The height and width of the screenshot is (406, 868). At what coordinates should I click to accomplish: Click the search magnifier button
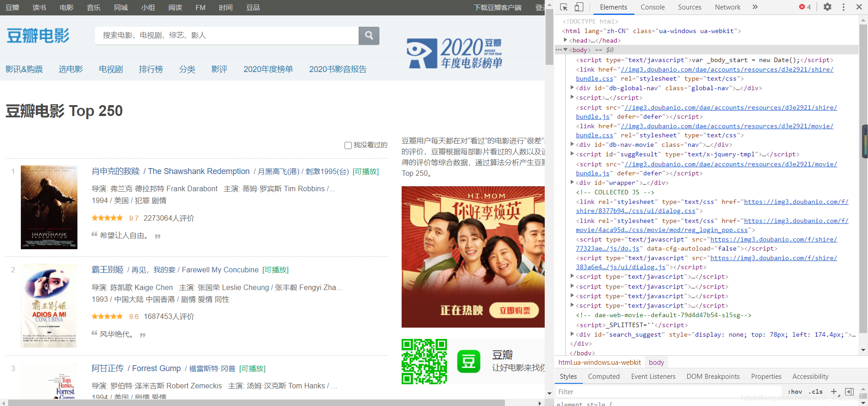point(369,35)
